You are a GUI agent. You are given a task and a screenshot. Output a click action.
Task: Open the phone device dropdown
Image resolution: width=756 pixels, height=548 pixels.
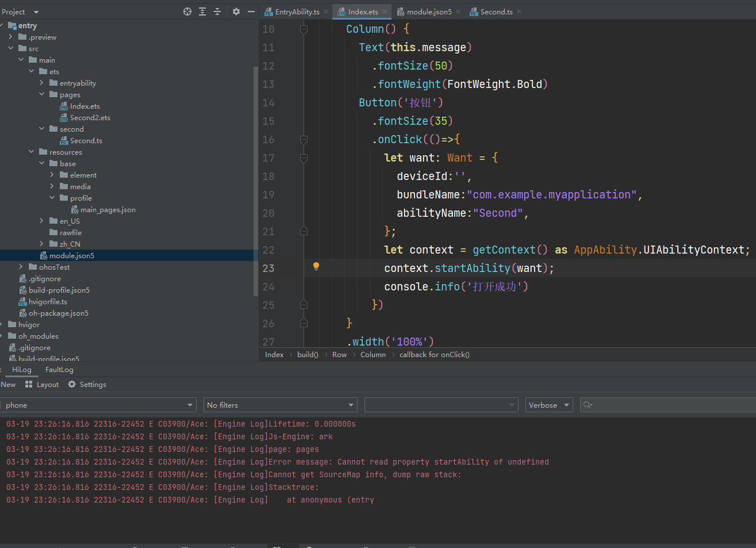click(98, 405)
